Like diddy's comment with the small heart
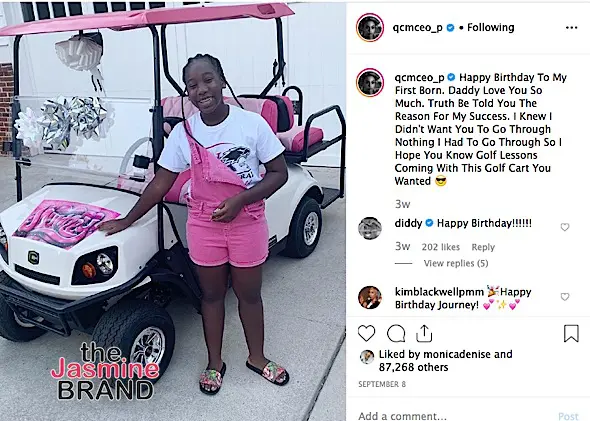 pyautogui.click(x=565, y=227)
